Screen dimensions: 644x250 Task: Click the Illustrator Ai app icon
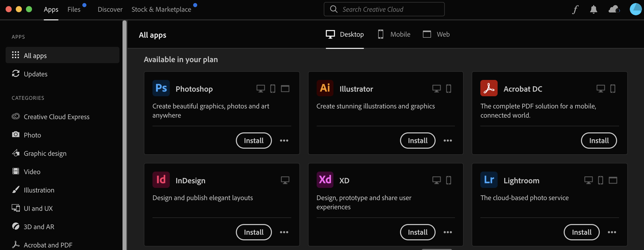coord(325,88)
